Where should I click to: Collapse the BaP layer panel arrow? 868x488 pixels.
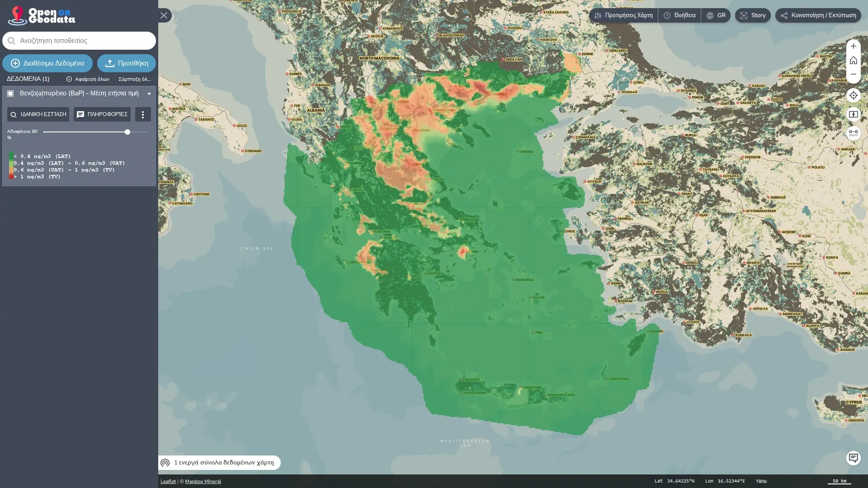149,94
